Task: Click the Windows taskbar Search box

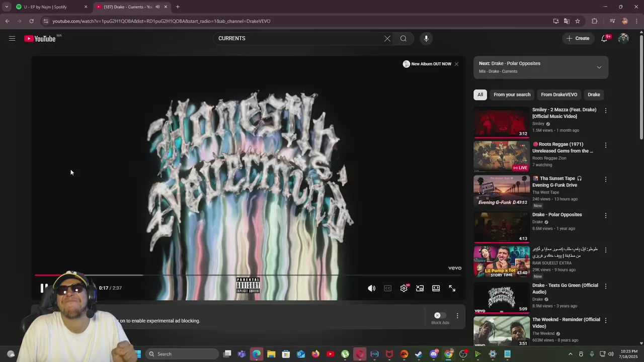Action: coord(182,354)
